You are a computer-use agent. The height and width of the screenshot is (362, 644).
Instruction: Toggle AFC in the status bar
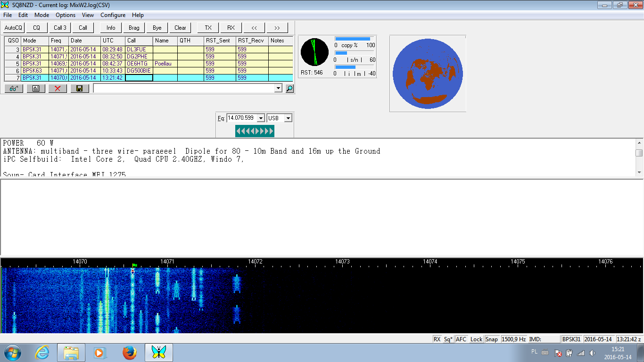click(x=461, y=339)
